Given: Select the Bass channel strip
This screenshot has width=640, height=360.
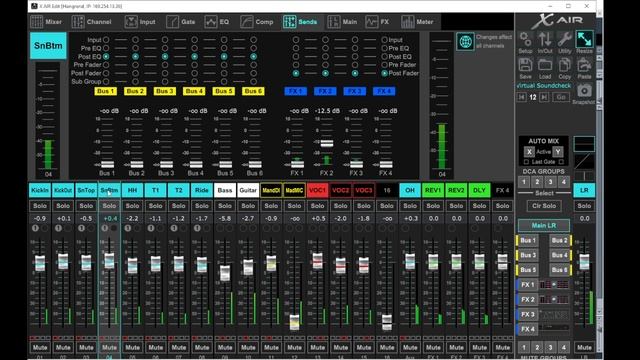Looking at the screenshot, I should (x=225, y=190).
